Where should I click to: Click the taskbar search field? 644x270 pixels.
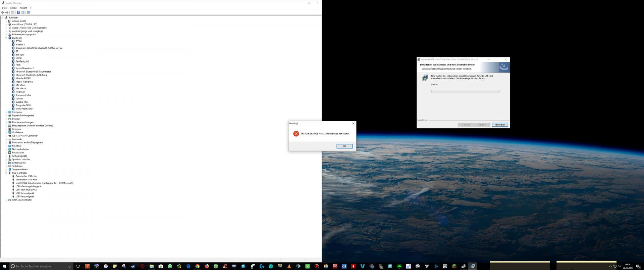pos(41,266)
